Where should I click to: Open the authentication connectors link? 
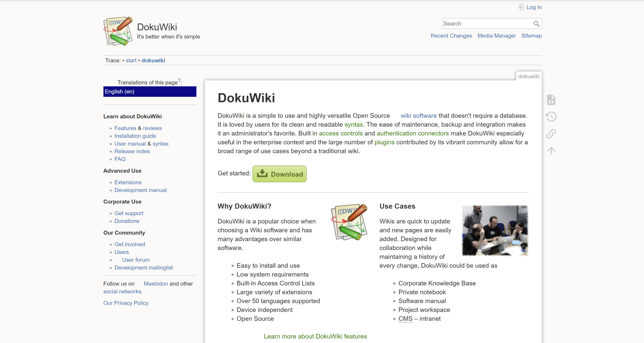pyautogui.click(x=413, y=133)
